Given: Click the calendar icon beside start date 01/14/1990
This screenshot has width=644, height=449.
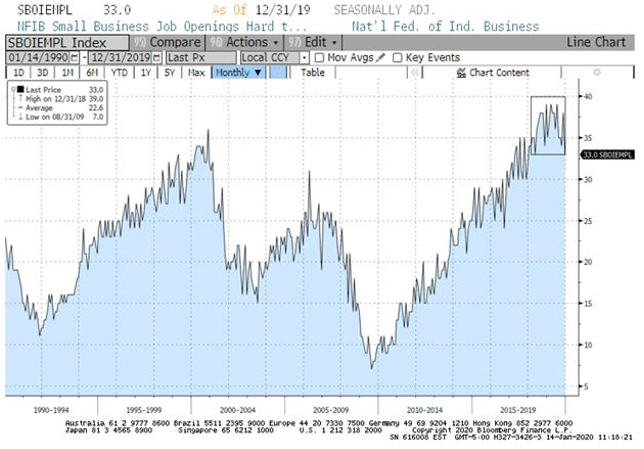Looking at the screenshot, I should point(75,58).
